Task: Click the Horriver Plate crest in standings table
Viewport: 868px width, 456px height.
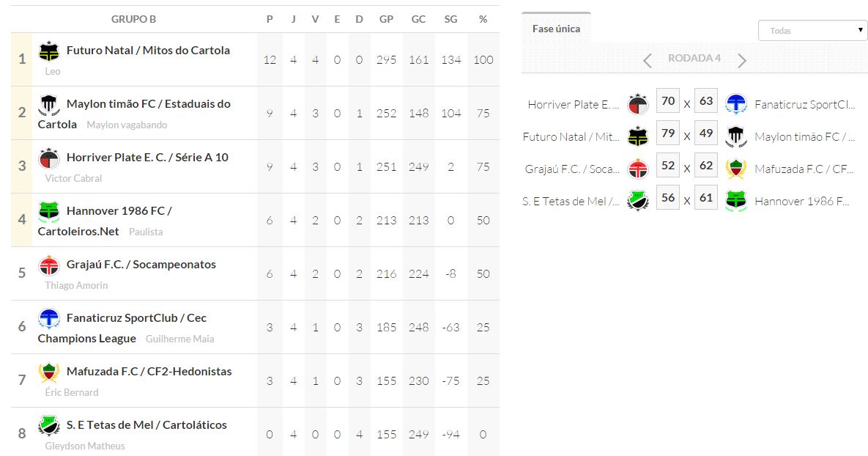Action: 49,158
